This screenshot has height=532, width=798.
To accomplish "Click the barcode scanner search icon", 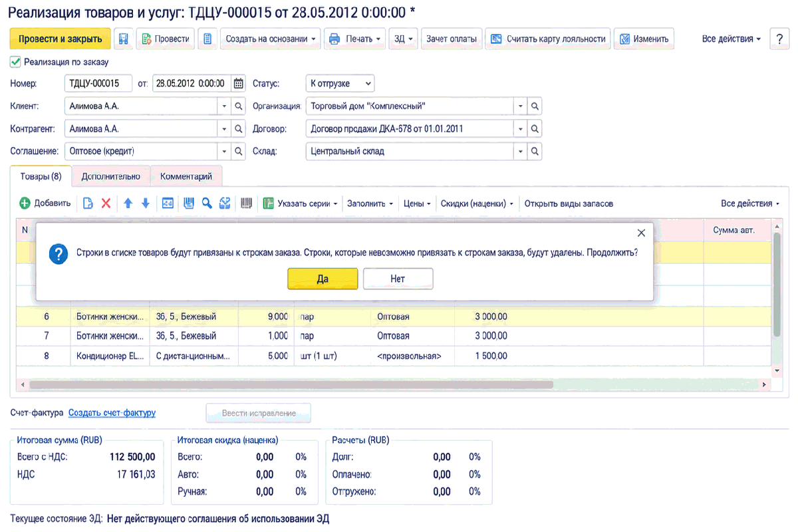I will (189, 203).
